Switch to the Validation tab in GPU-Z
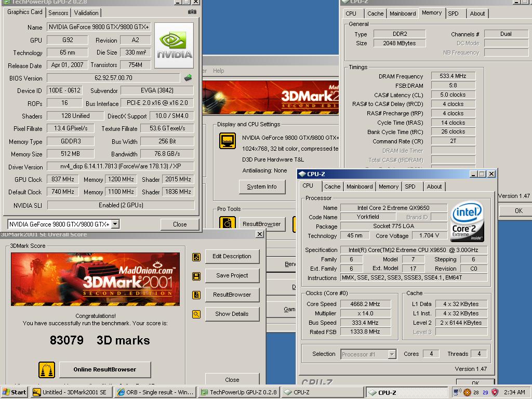532x399 pixels. click(x=86, y=13)
